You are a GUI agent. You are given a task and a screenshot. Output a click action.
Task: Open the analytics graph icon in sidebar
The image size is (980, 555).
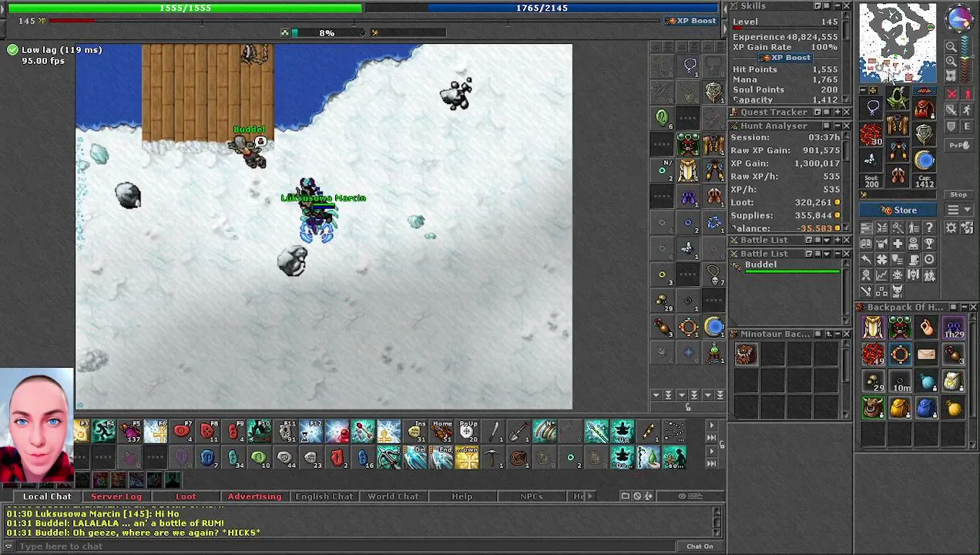click(882, 274)
